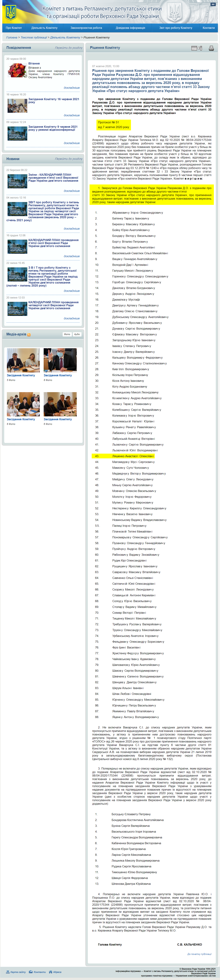
Task: Click До початку публікації link at bottom
Action: (199, 954)
